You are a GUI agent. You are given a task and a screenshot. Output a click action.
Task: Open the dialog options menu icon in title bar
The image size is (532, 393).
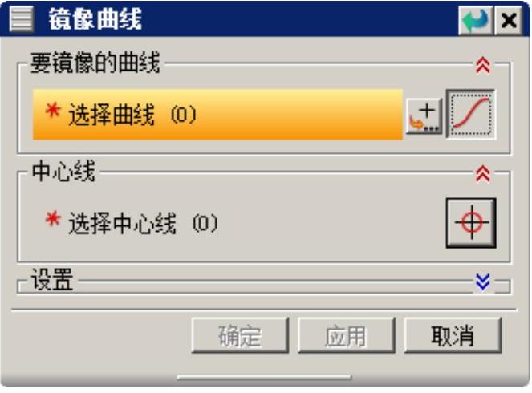pyautogui.click(x=22, y=19)
